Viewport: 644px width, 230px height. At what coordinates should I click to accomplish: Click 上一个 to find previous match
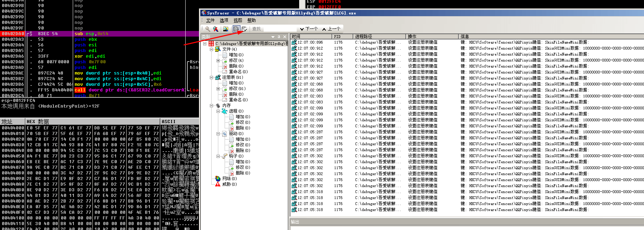(331, 29)
